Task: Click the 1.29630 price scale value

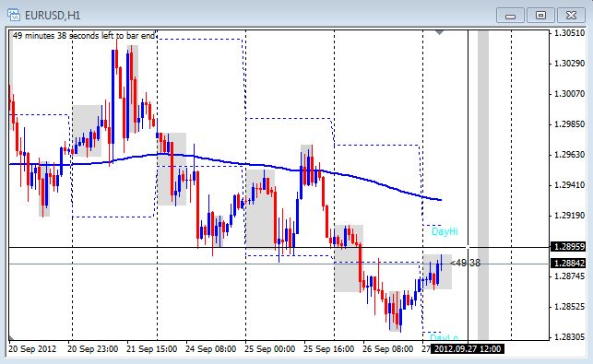Action: [569, 155]
